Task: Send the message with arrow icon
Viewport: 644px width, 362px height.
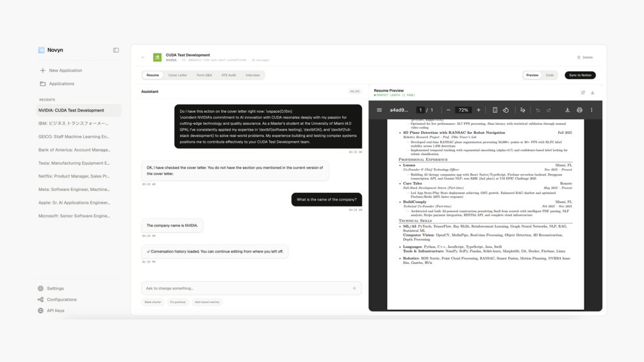Action: (354, 288)
